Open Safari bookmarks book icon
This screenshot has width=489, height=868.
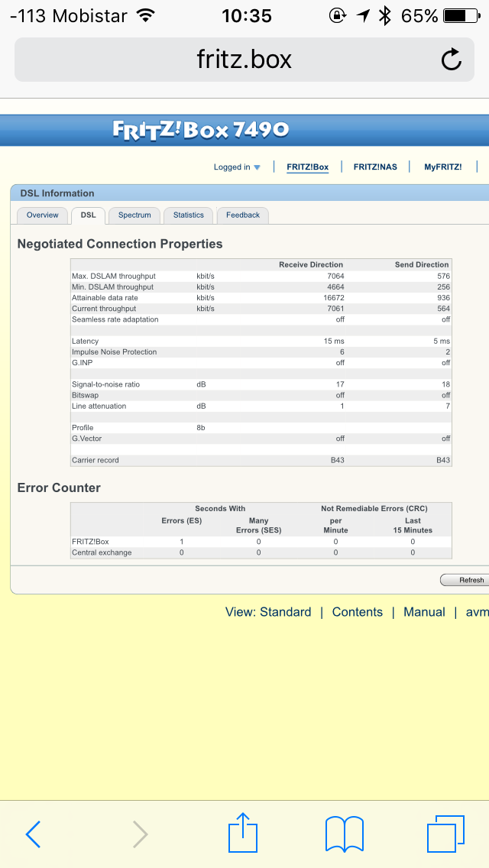pos(344,834)
